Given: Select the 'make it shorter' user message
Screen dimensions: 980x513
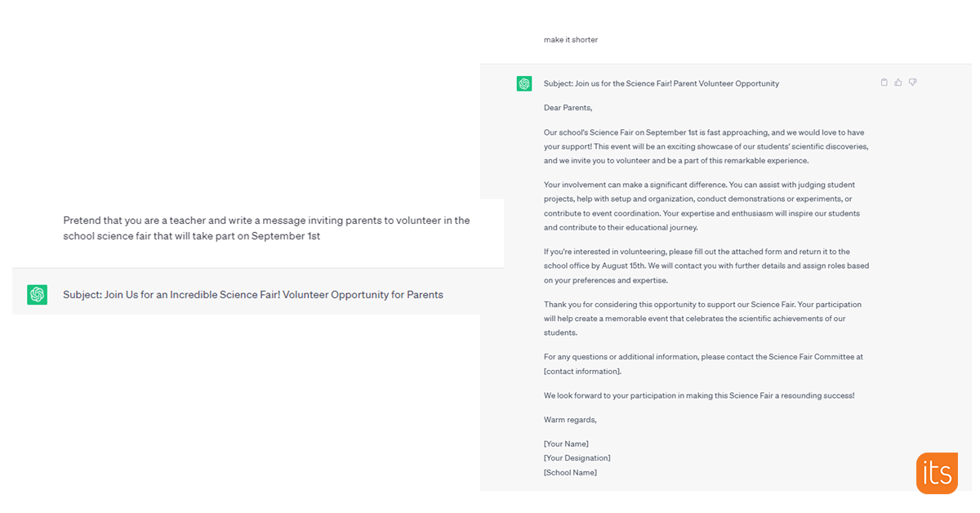Looking at the screenshot, I should tap(571, 39).
